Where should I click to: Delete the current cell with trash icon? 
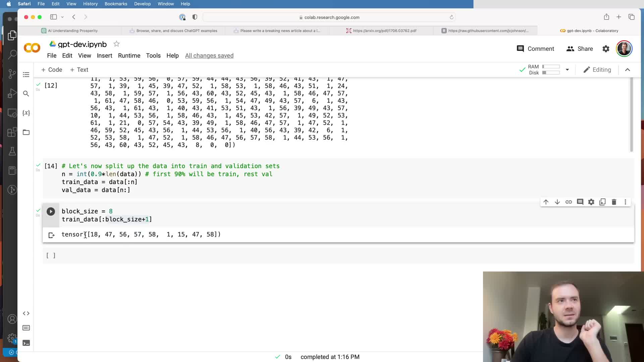click(x=614, y=202)
